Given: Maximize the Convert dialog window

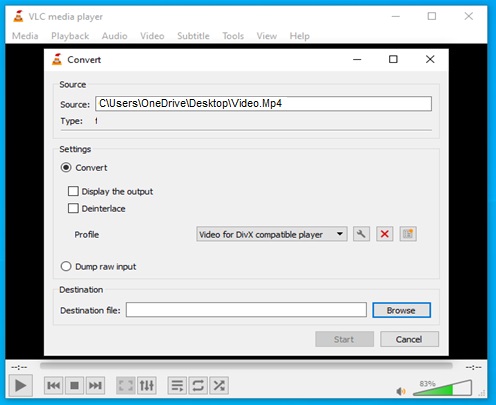Looking at the screenshot, I should 393,59.
